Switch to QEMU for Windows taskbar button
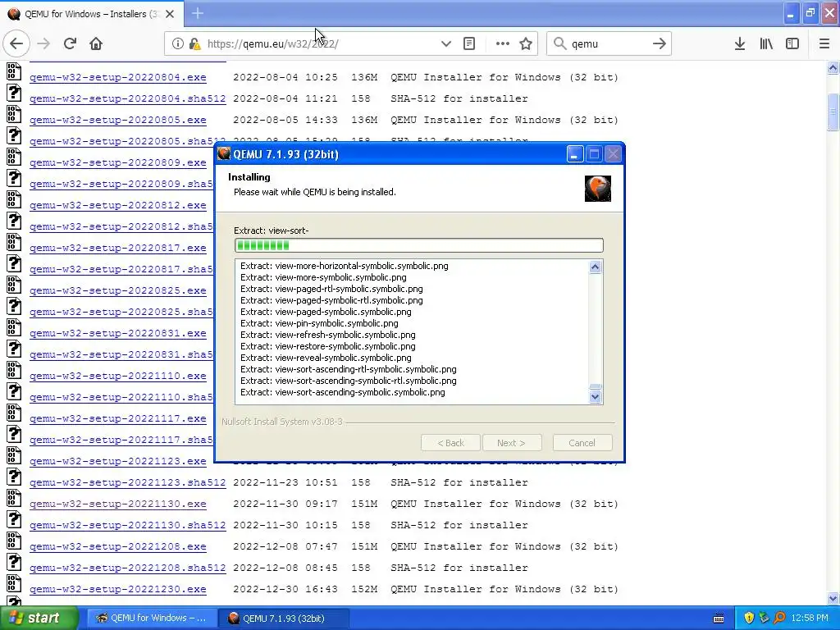Screen dimensions: 840x630 coord(152,619)
